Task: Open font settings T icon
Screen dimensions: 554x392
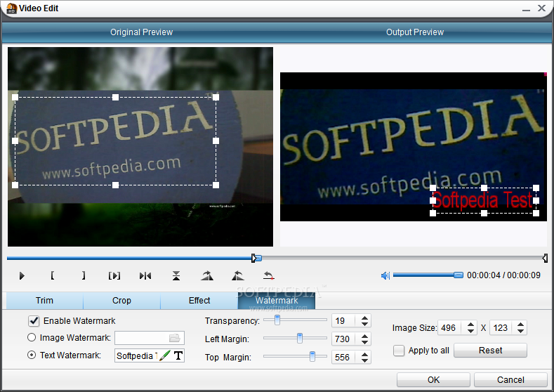Action: click(178, 355)
